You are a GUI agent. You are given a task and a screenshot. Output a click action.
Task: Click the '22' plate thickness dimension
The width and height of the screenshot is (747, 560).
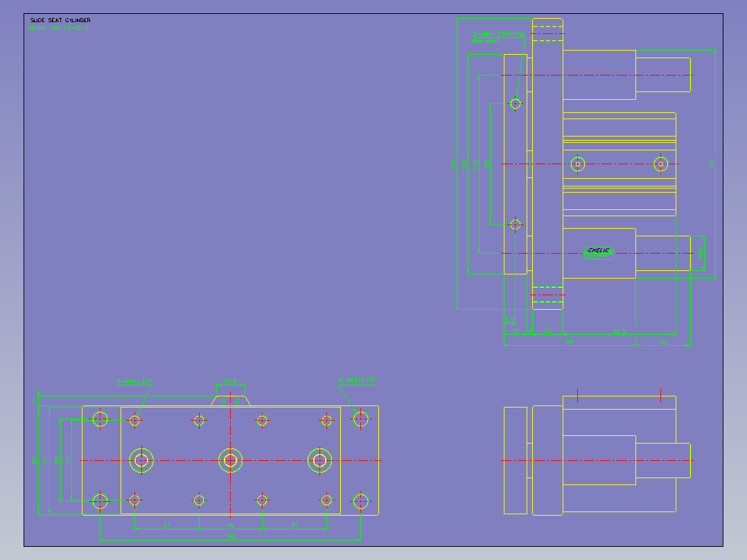pyautogui.click(x=548, y=331)
